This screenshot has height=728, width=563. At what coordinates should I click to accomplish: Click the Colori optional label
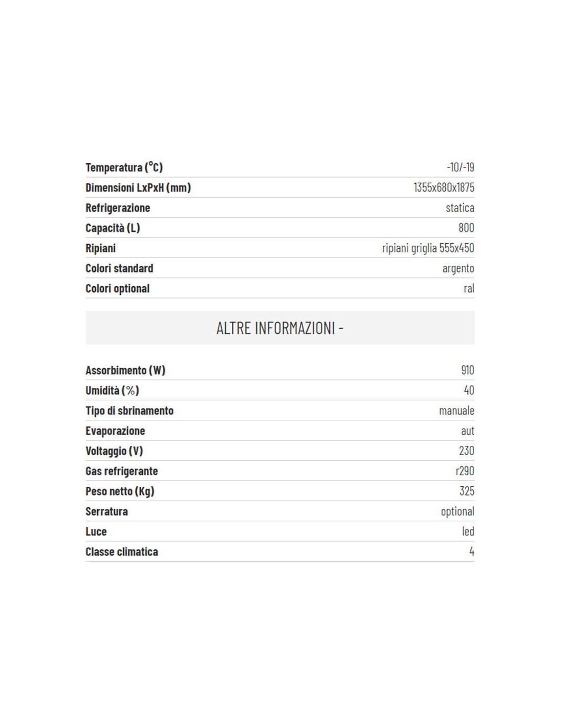[x=118, y=288]
